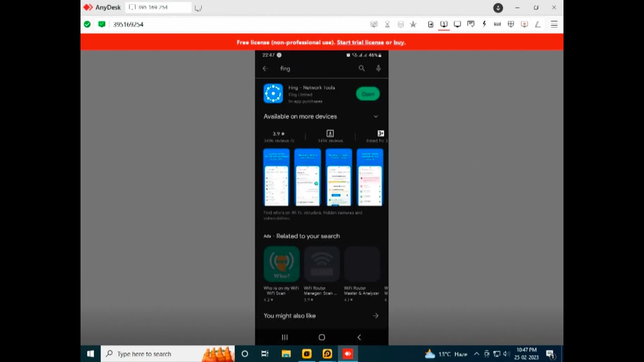Viewport: 644px width, 362px height.
Task: Open the AnyDesk permissions shield icon
Action: pyautogui.click(x=511, y=24)
